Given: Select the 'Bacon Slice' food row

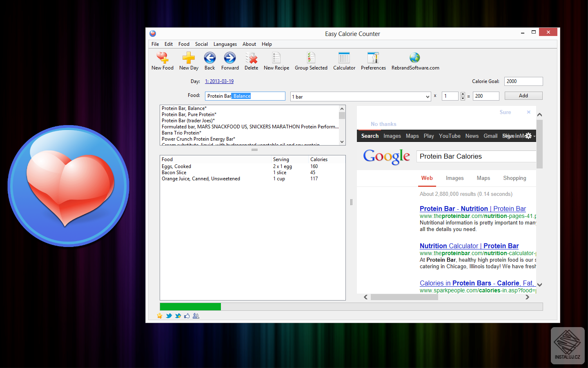Looking at the screenshot, I should coord(252,173).
